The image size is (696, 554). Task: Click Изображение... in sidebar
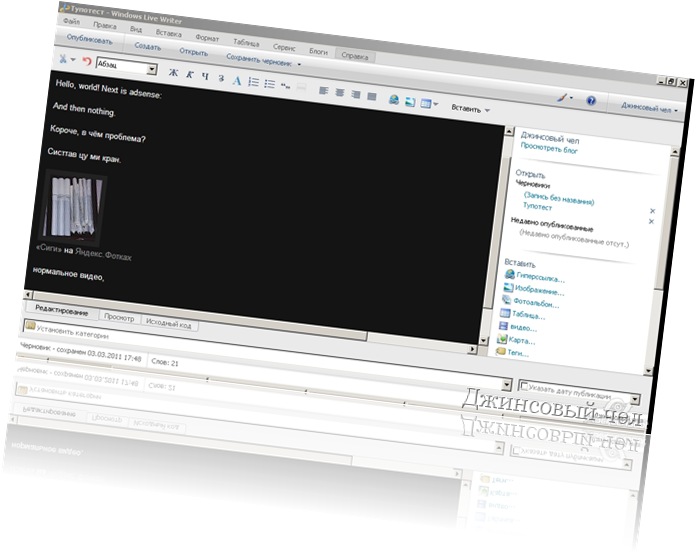[x=539, y=290]
